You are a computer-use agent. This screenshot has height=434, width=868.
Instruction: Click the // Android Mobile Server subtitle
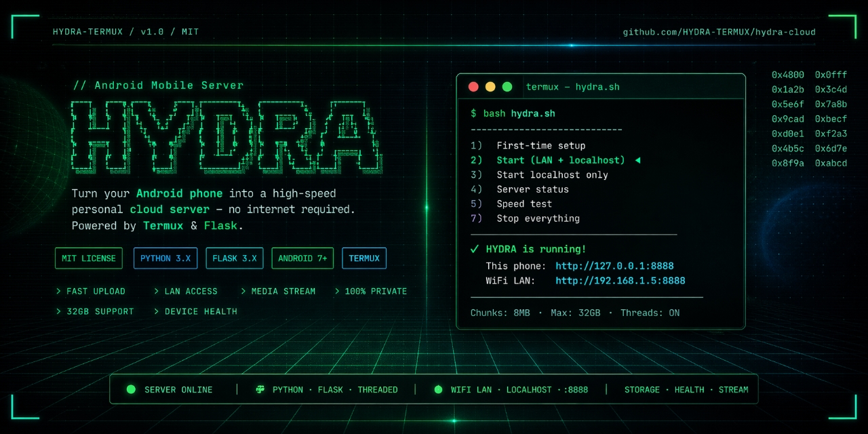159,85
